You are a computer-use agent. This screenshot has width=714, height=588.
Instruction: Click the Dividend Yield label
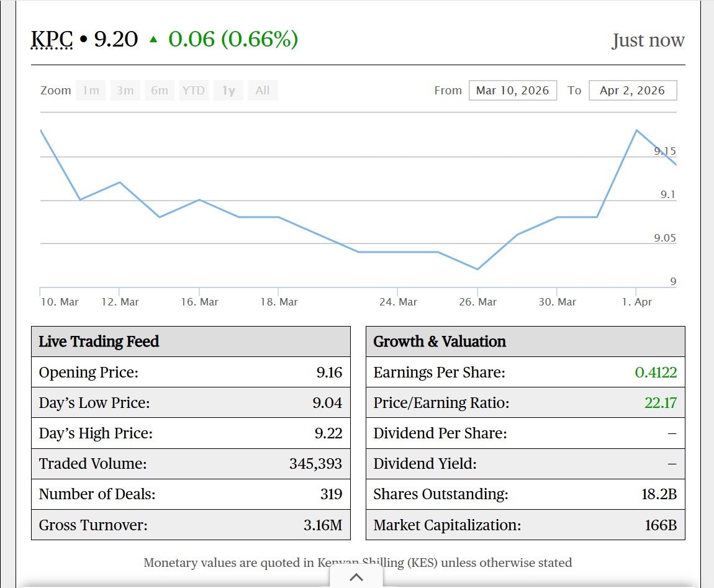(425, 464)
